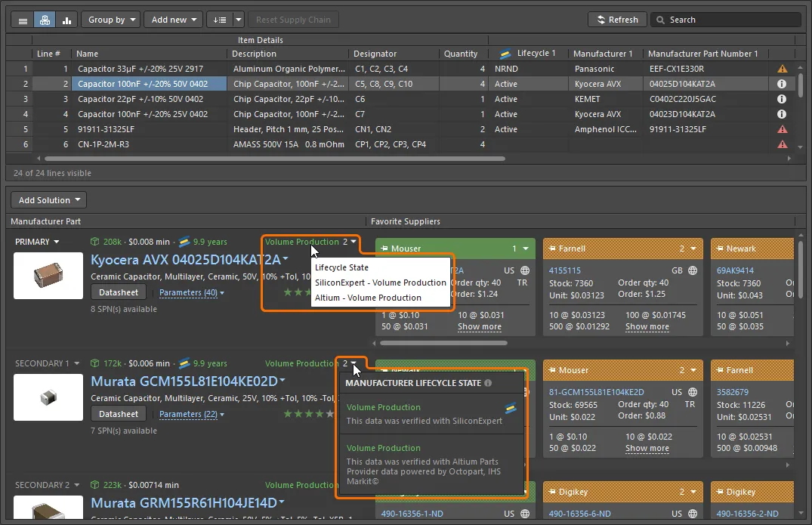812x525 pixels.
Task: Toggle the grouped components view icon
Action: (x=45, y=20)
